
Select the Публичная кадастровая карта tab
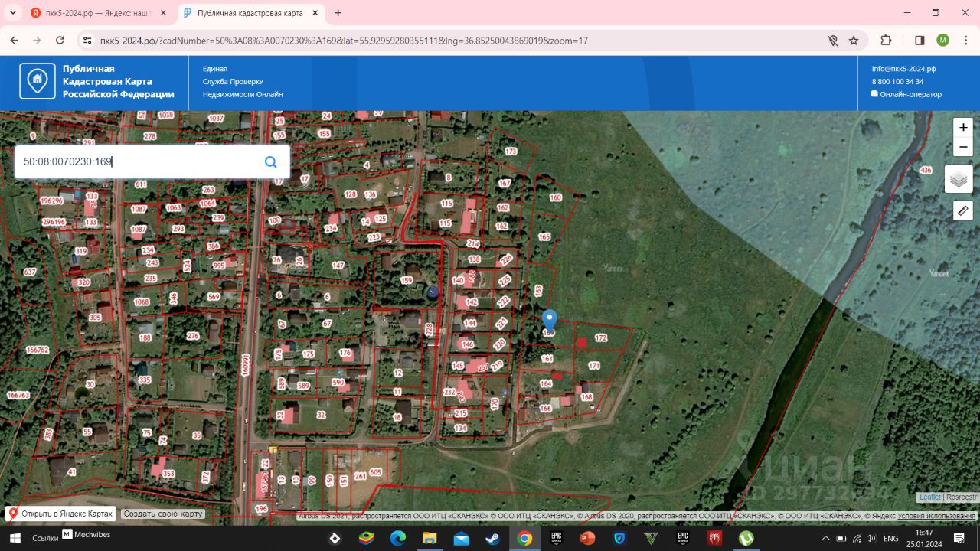(x=251, y=13)
